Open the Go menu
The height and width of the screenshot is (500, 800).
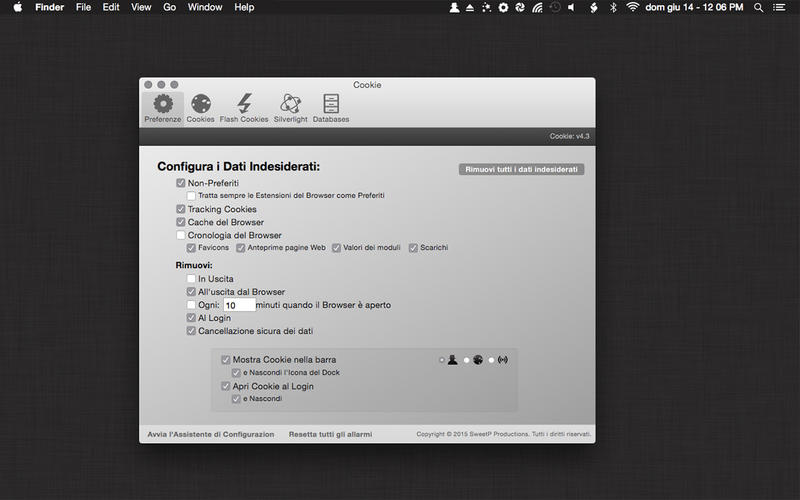[169, 7]
